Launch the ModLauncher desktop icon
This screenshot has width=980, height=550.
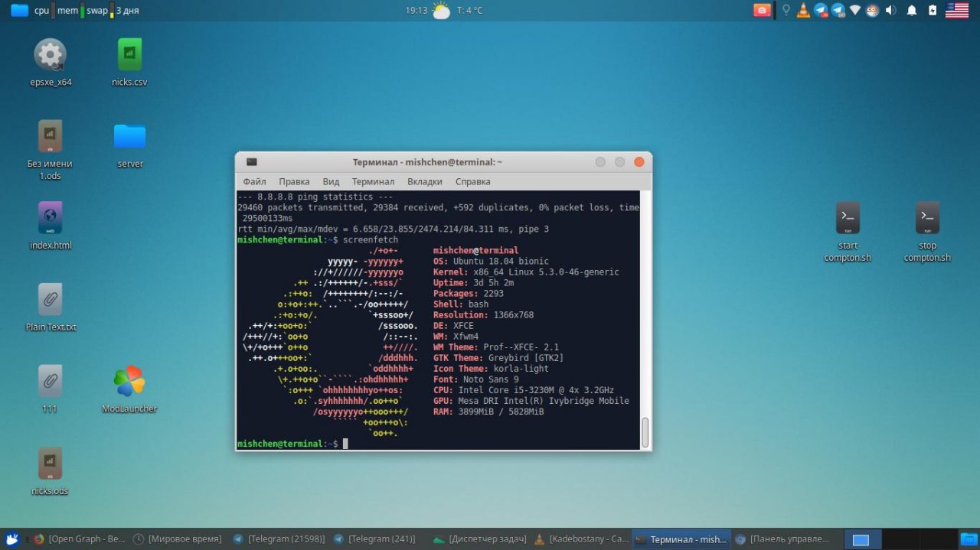[x=129, y=381]
